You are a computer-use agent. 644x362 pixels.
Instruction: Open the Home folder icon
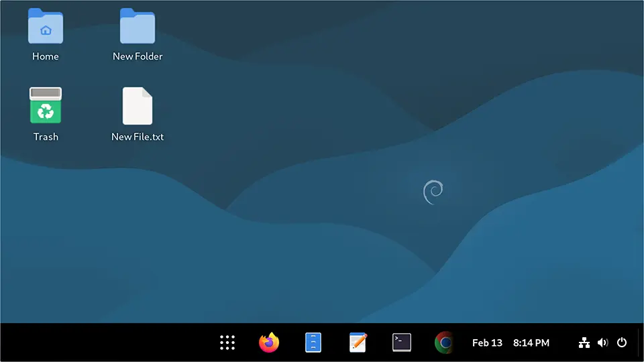click(x=46, y=26)
